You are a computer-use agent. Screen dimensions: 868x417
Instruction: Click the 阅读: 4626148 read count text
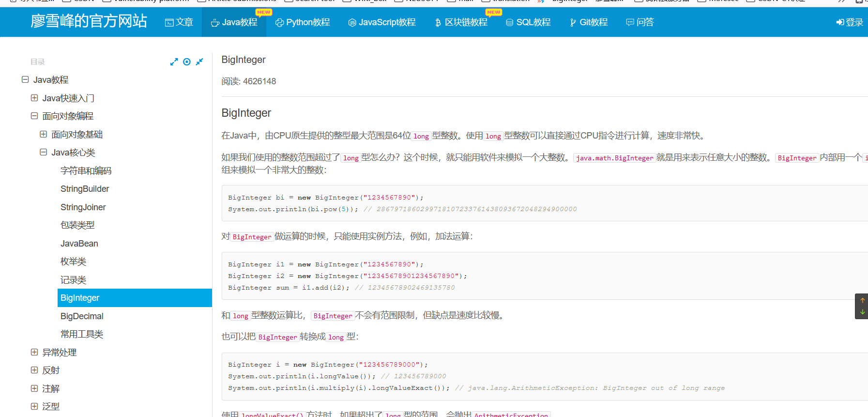[x=249, y=81]
